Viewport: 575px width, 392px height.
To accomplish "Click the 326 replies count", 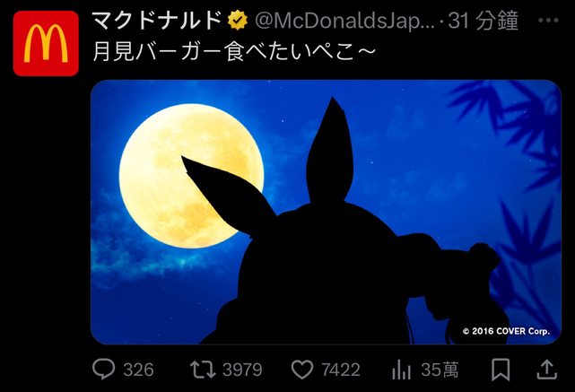I will coord(138,370).
